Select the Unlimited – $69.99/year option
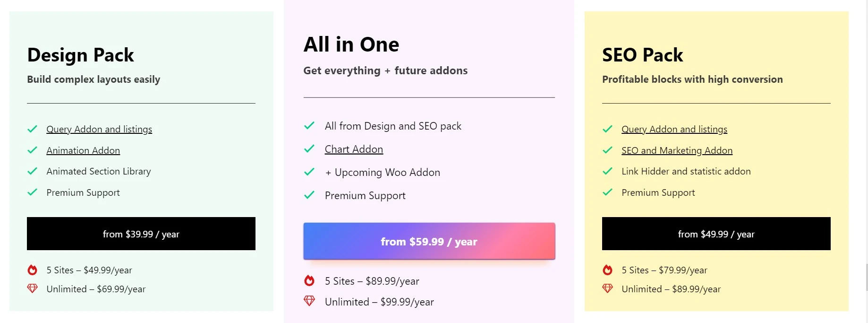This screenshot has height=323, width=868. click(x=96, y=289)
